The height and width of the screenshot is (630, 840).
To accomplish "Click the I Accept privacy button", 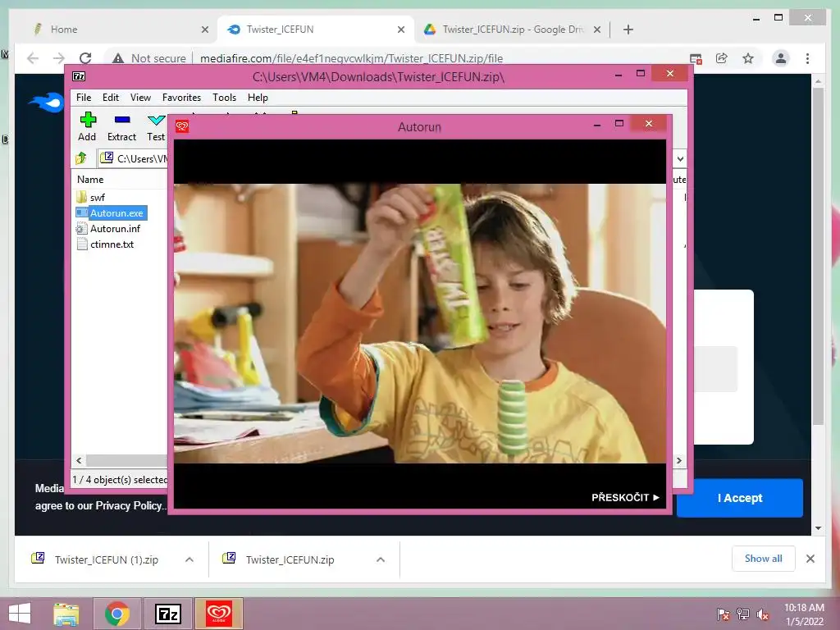I will (x=740, y=498).
